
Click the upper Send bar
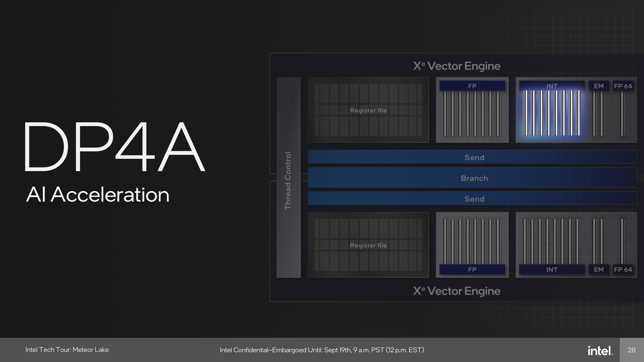tap(472, 157)
